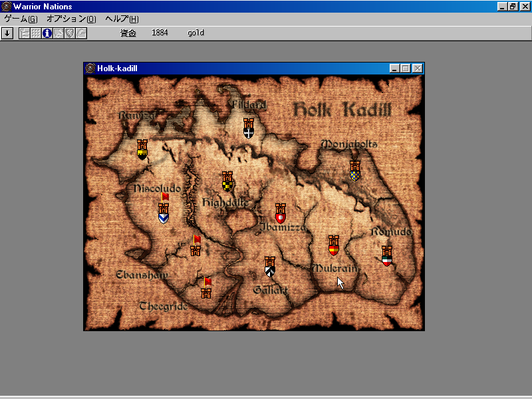
Task: Click the down-arrow toolbar button
Action: (x=7, y=33)
